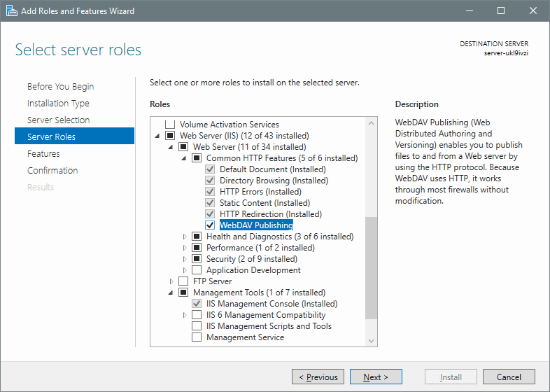Check Volume Activation Services role

coord(170,125)
